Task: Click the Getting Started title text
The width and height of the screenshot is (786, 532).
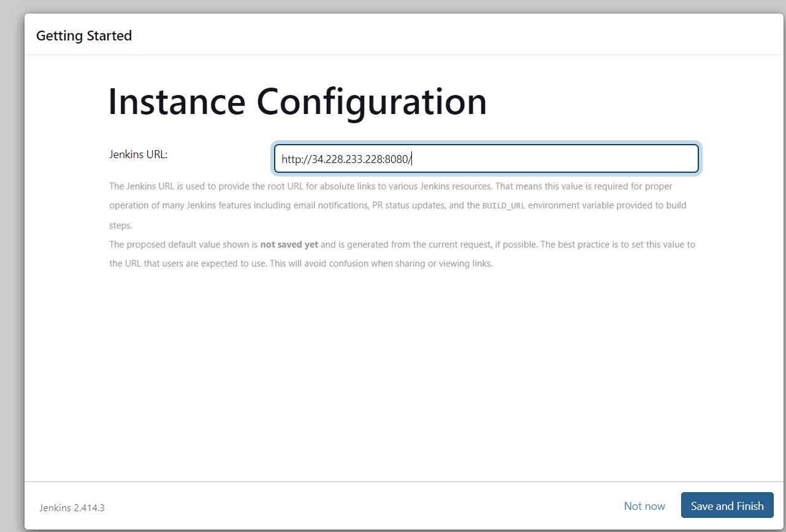Action: (84, 36)
